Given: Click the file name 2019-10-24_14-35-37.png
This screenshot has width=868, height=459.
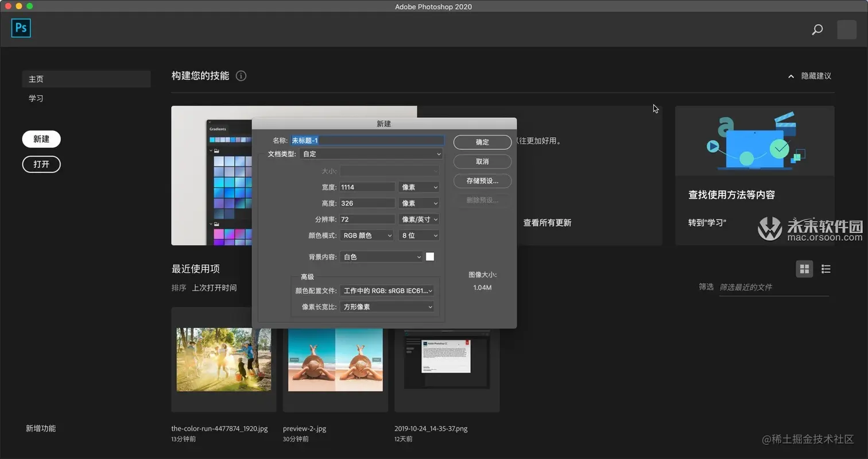Looking at the screenshot, I should click(x=431, y=429).
